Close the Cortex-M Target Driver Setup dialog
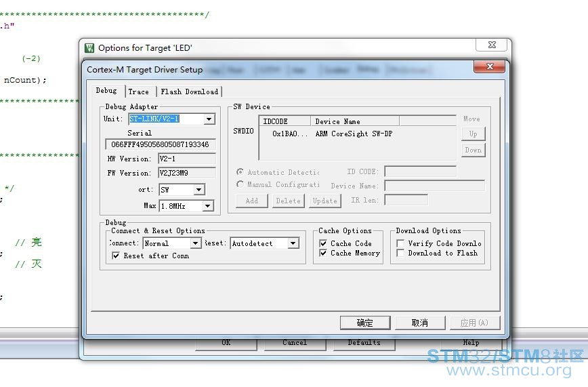 click(489, 66)
